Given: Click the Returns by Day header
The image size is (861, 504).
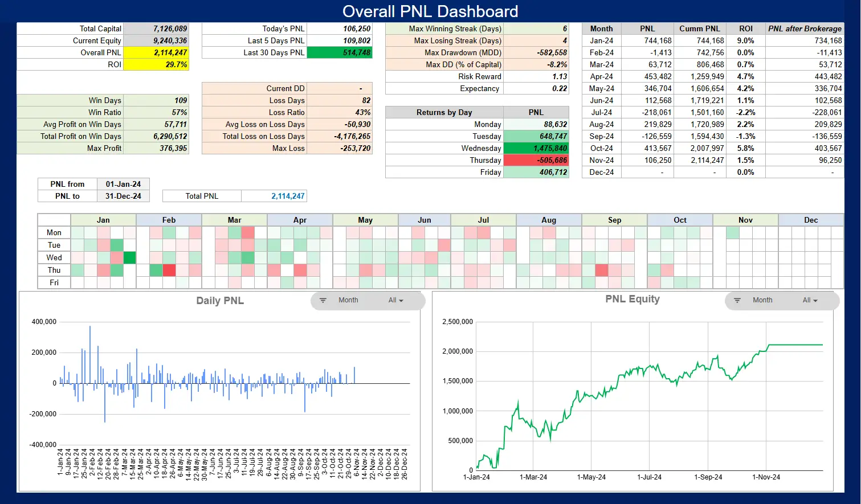Looking at the screenshot, I should click(x=444, y=112).
